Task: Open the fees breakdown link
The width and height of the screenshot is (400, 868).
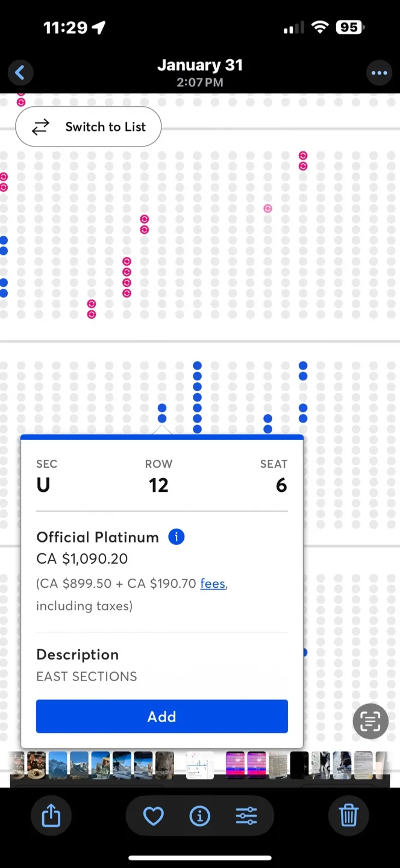Action: (x=213, y=583)
